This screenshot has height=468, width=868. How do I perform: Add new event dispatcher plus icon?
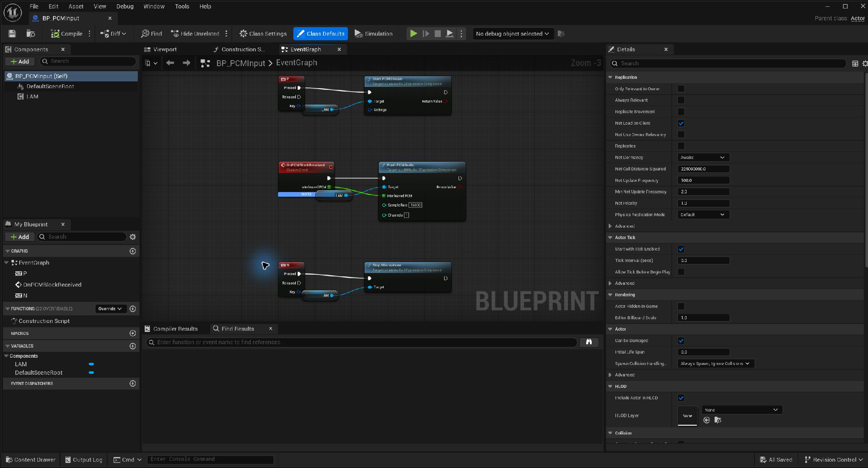click(x=133, y=383)
